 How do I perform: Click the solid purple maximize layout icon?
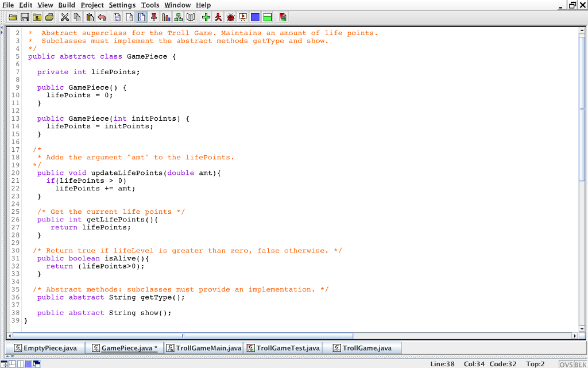coord(29,363)
